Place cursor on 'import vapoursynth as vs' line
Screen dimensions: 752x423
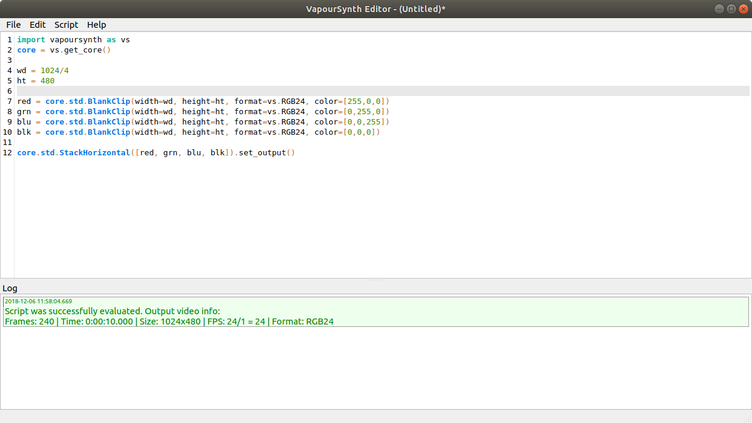click(x=72, y=39)
